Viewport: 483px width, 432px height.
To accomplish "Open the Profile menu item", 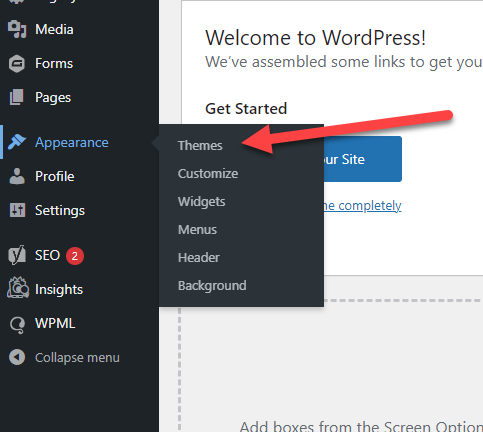I will point(55,176).
